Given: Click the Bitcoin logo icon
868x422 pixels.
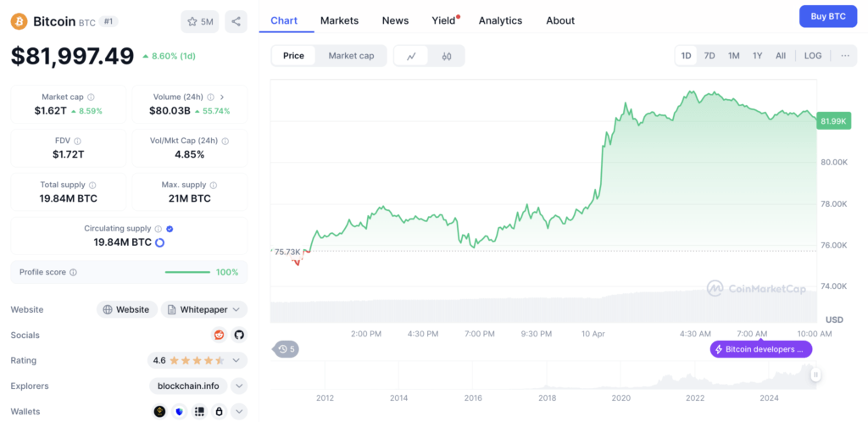Looking at the screenshot, I should point(19,21).
